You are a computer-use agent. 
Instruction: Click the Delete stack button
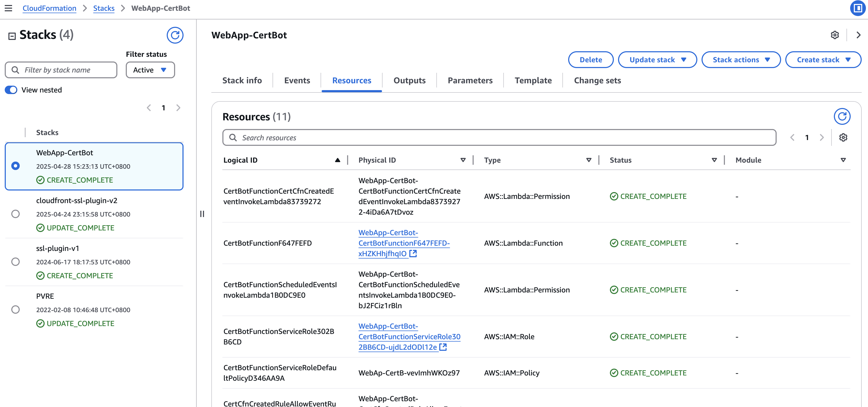(591, 60)
